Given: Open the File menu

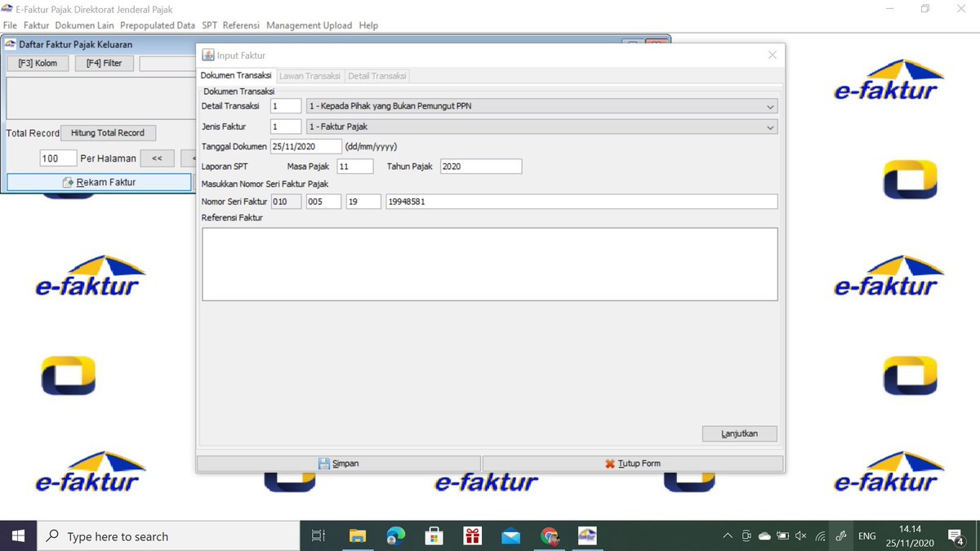Looking at the screenshot, I should [x=10, y=25].
